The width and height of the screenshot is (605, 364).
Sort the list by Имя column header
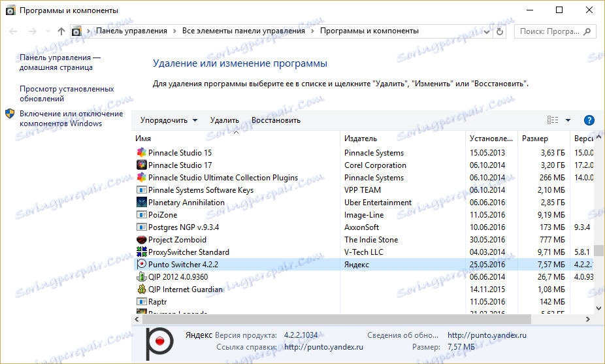236,138
